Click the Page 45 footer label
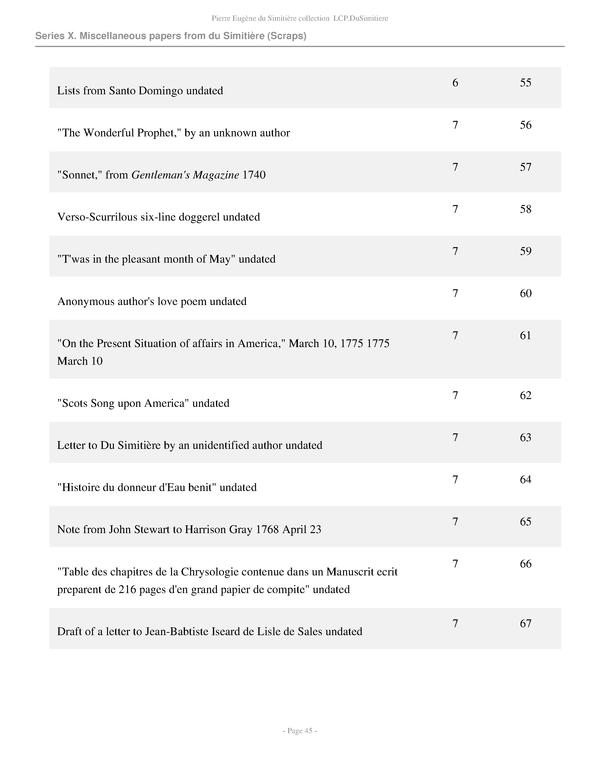The image size is (600, 776). (x=300, y=731)
